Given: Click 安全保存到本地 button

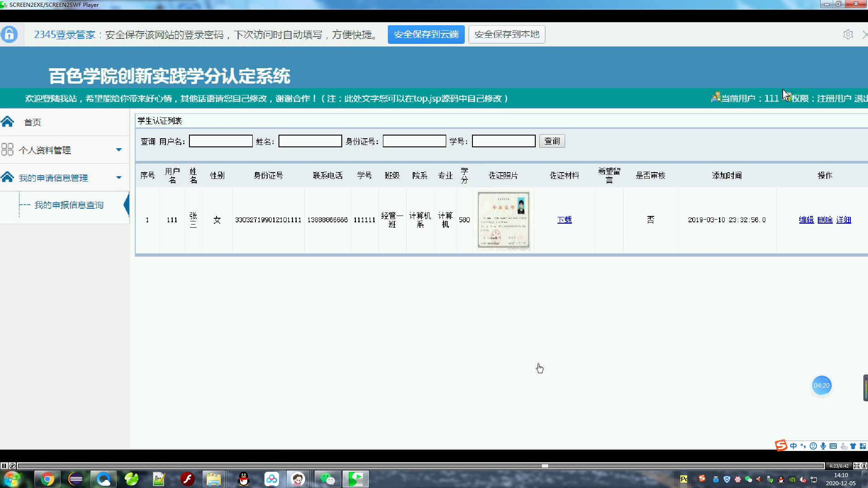Looking at the screenshot, I should (x=507, y=34).
